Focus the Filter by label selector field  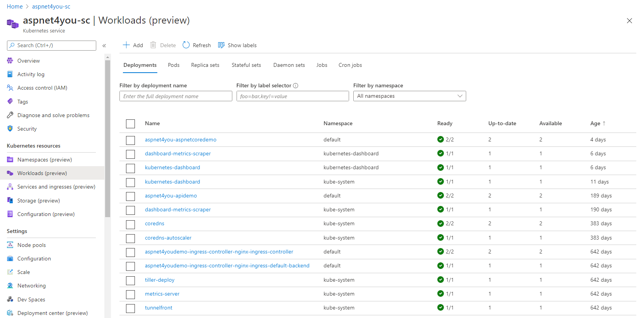pos(293,96)
